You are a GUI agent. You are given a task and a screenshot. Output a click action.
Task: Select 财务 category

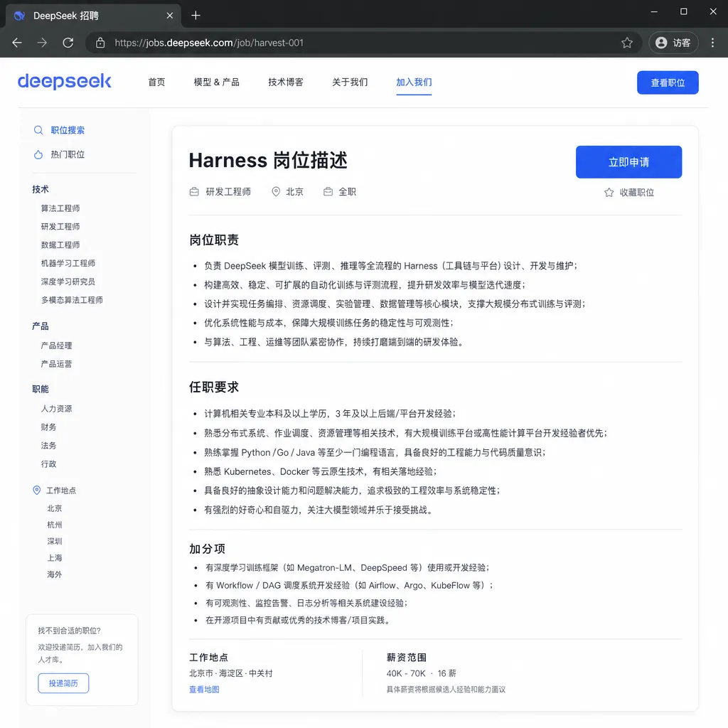(49, 427)
